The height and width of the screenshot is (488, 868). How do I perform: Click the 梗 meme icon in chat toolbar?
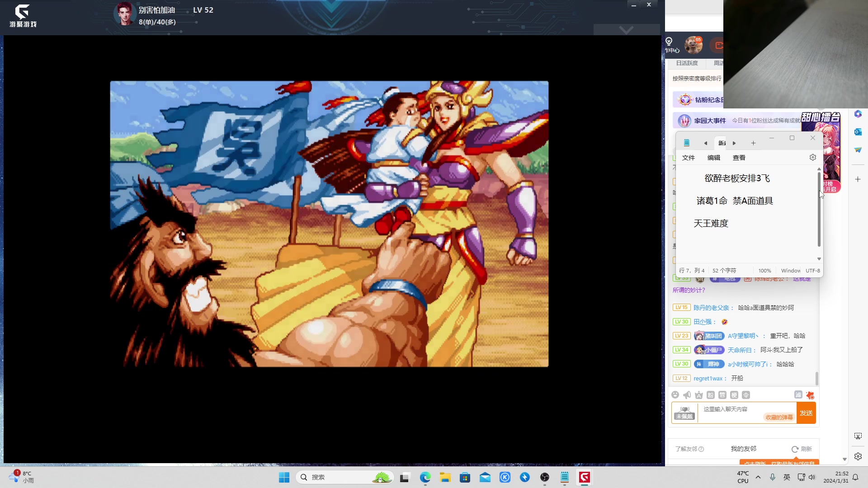734,395
